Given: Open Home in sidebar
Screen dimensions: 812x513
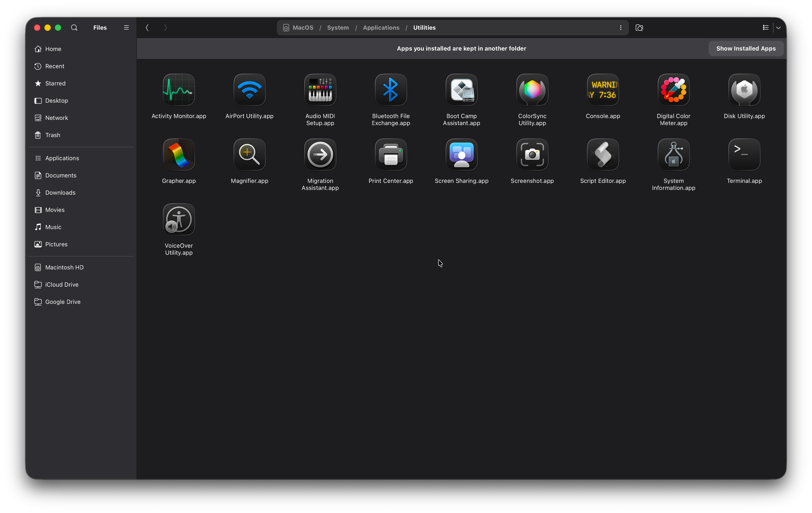Looking at the screenshot, I should coord(81,49).
